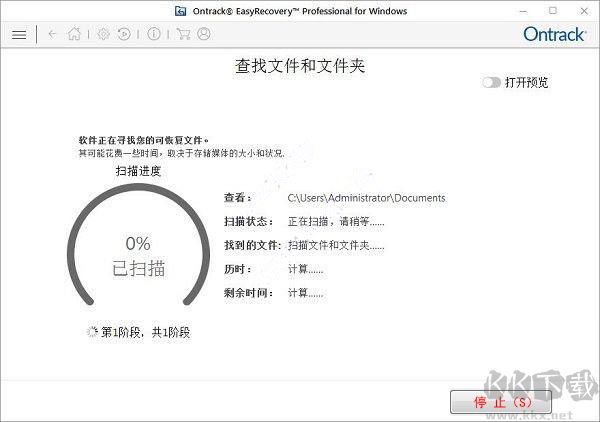Click the back arrow icon
Image resolution: width=600 pixels, height=422 pixels.
tap(52, 34)
